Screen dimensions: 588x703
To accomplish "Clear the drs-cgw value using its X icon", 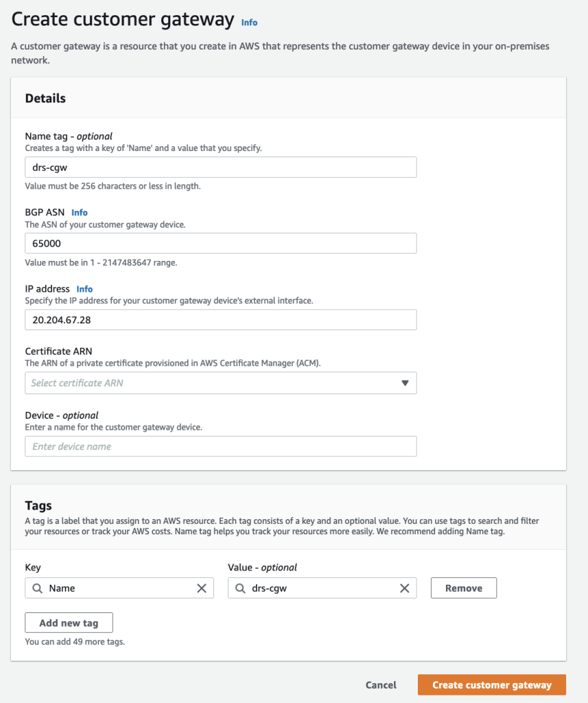I will point(404,588).
